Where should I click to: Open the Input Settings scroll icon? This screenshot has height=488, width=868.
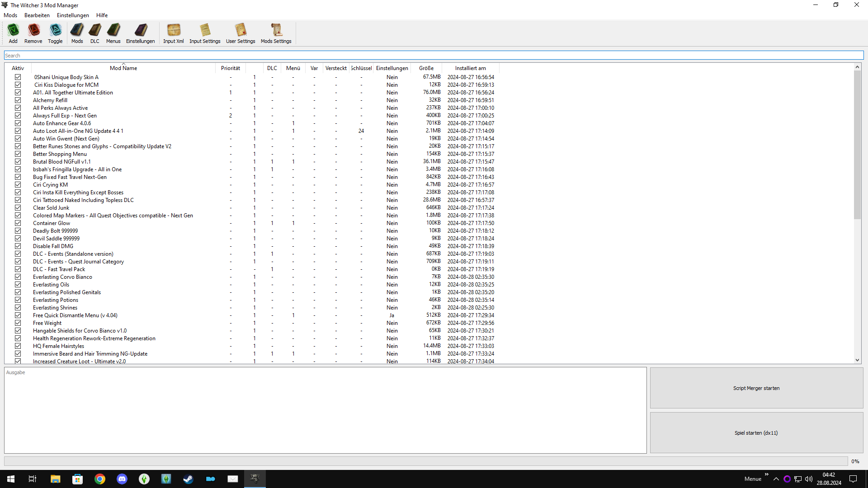pyautogui.click(x=205, y=33)
